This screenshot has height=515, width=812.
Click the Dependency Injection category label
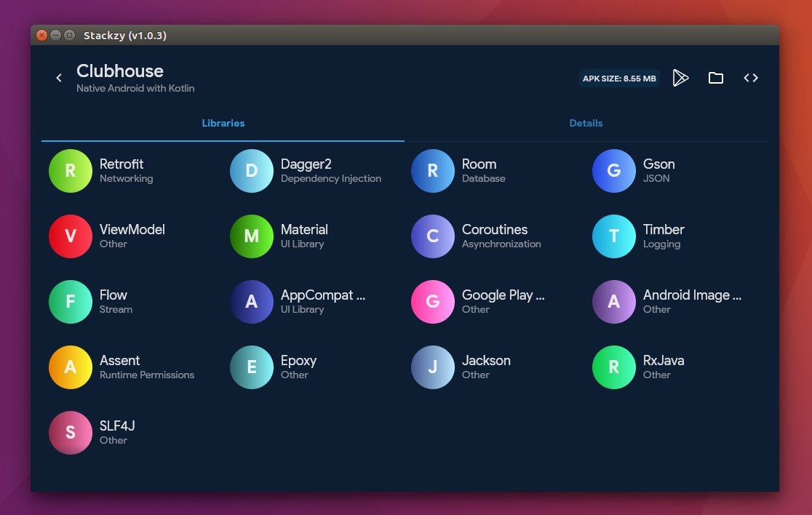point(331,178)
